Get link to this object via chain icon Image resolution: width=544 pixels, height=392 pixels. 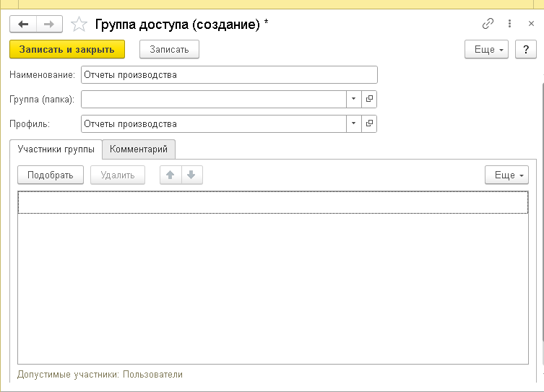coord(488,24)
